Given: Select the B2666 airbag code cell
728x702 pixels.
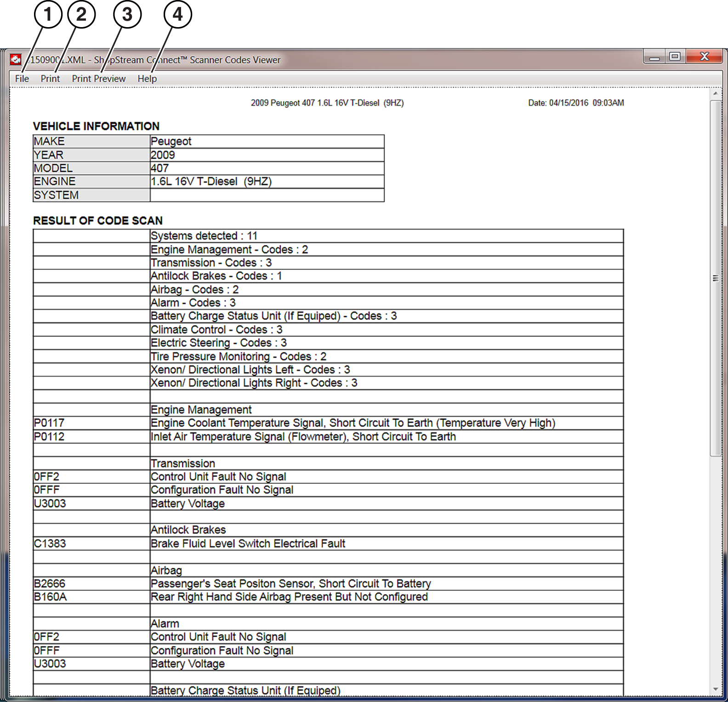Looking at the screenshot, I should 50,583.
